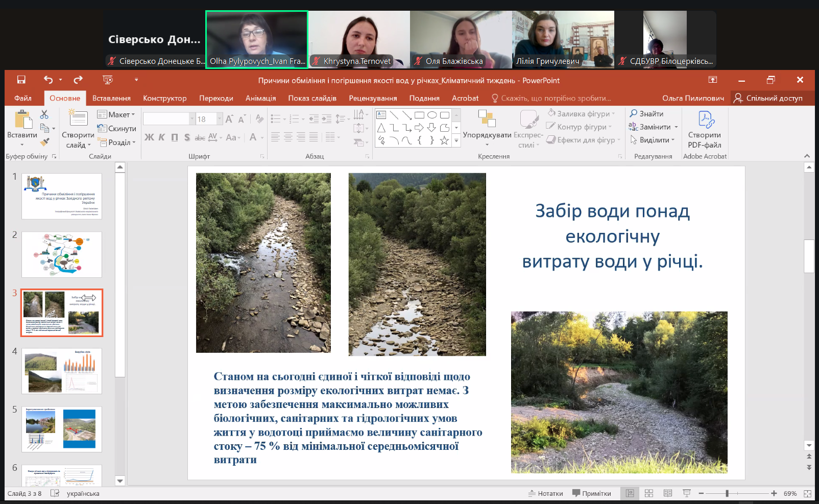Toggle Нотатки notes pane
Screen dimensions: 819x504
click(545, 493)
